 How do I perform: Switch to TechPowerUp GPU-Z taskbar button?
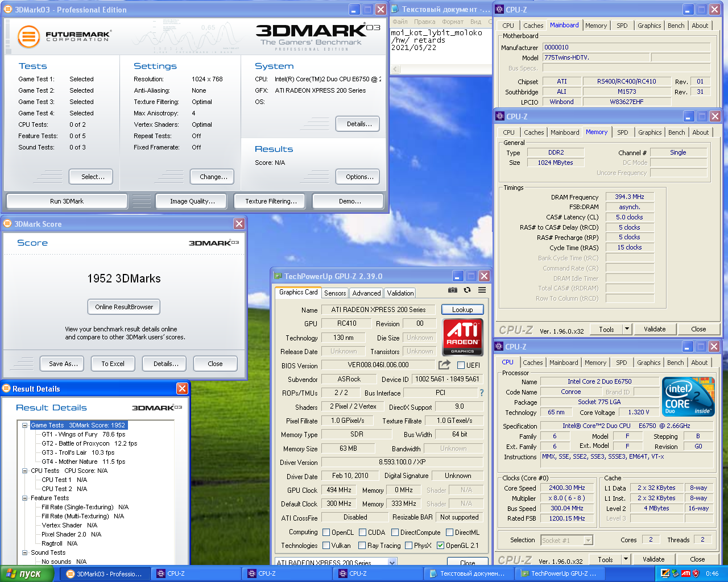pyautogui.click(x=560, y=573)
